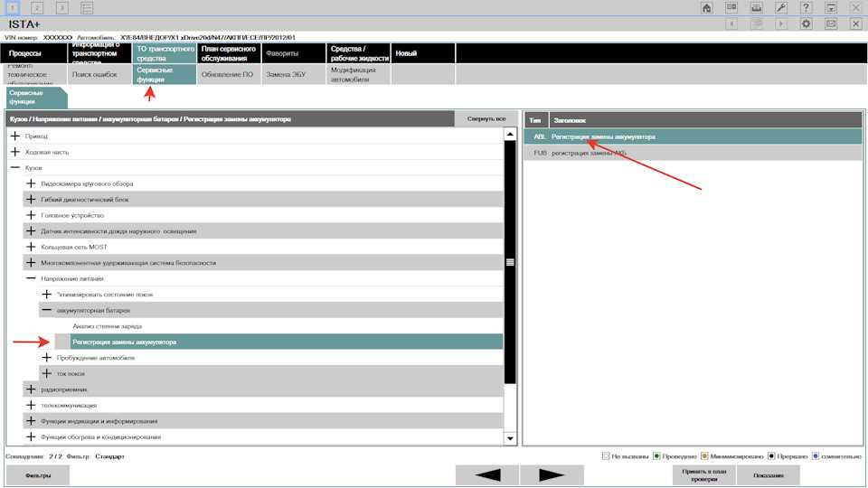The width and height of the screenshot is (868, 488).
Task: Toggle the green 'Проведено' legend checkbox
Action: tap(656, 456)
